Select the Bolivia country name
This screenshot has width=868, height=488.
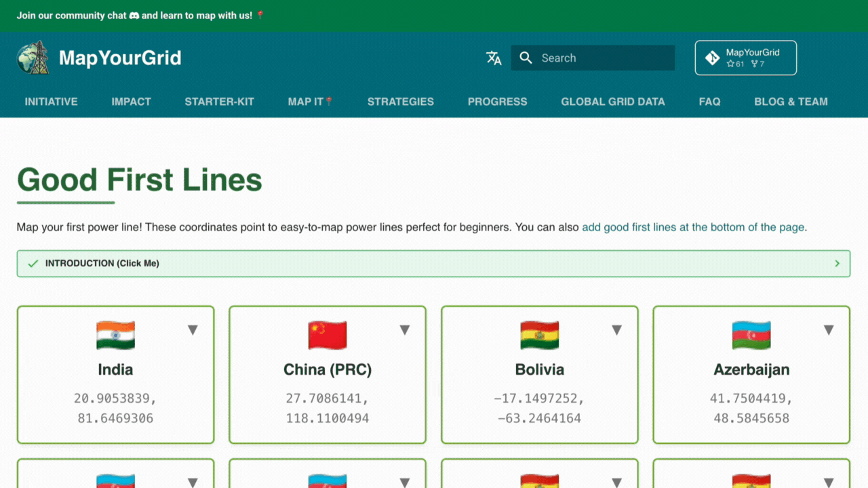tap(540, 369)
